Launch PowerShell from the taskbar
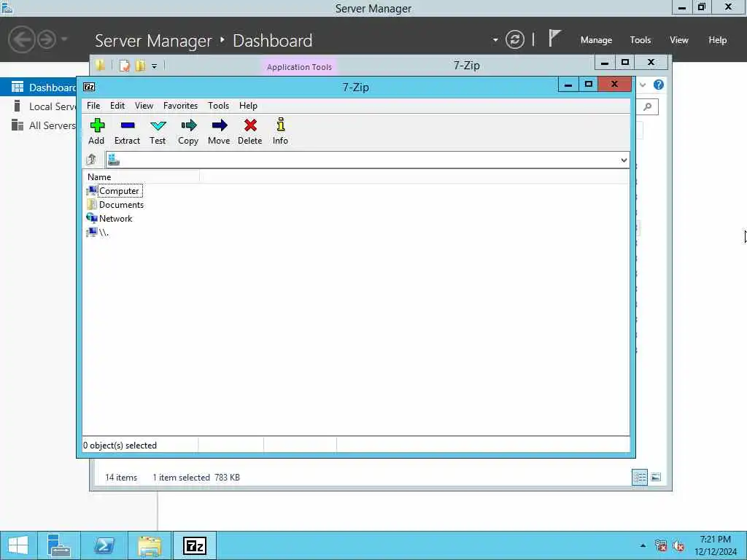This screenshot has width=747, height=560. click(x=104, y=545)
